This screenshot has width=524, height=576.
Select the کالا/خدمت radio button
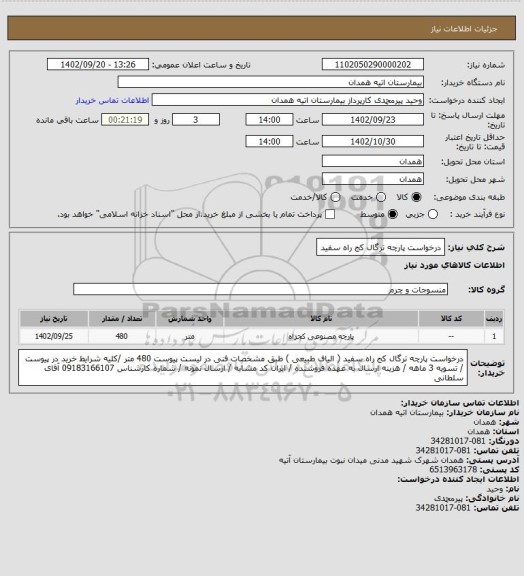point(335,197)
